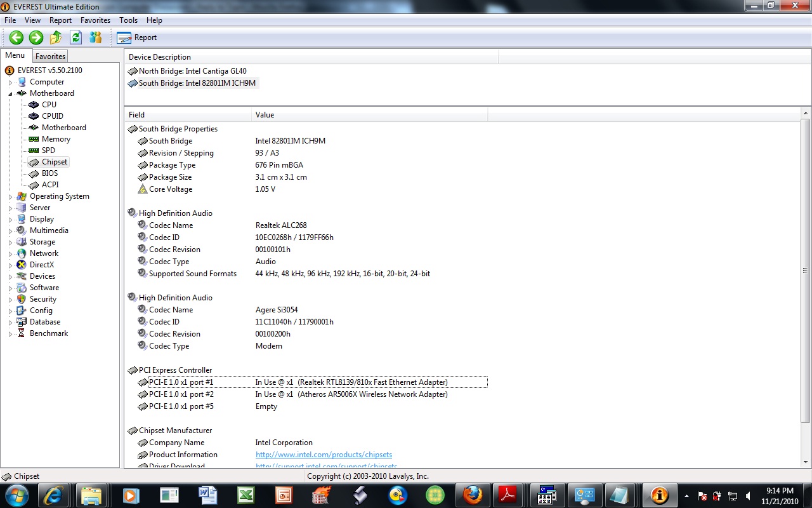Screen dimensions: 812x508
Task: Collapse the Motherboard tree node
Action: [x=11, y=94]
